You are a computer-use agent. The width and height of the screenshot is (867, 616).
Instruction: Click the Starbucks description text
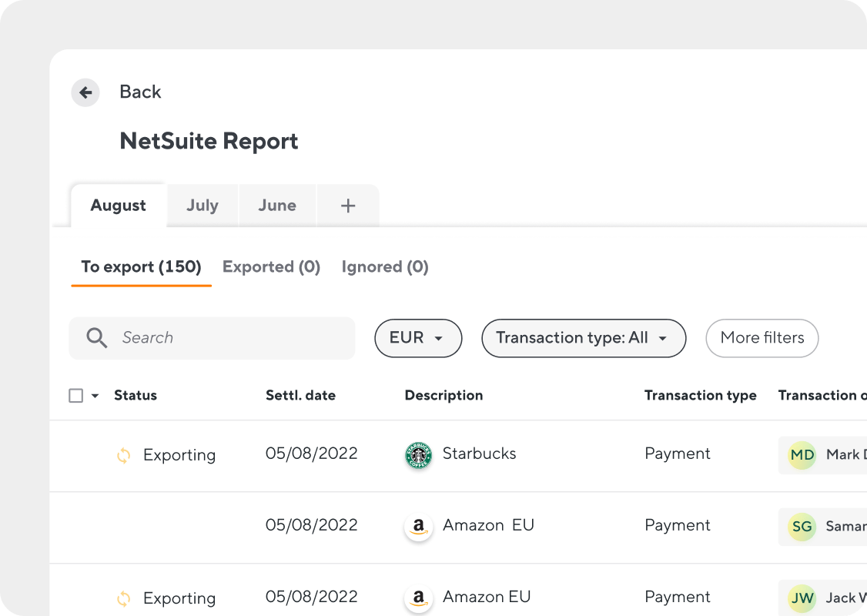(480, 454)
